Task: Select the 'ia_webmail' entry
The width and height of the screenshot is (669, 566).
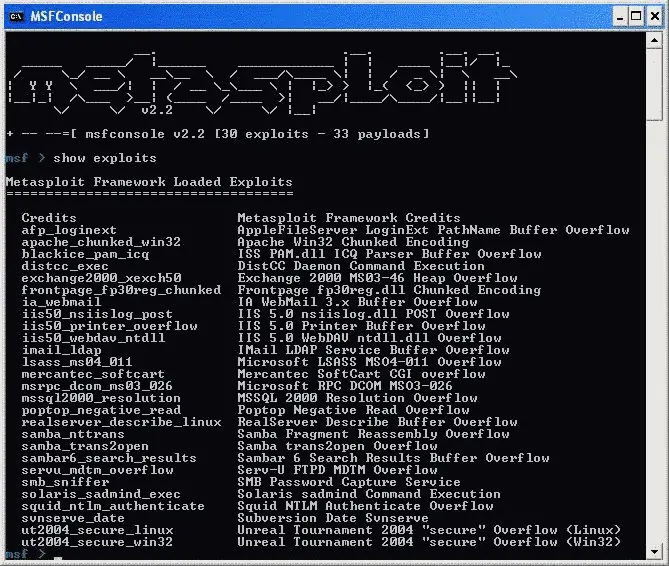Action: tap(61, 302)
